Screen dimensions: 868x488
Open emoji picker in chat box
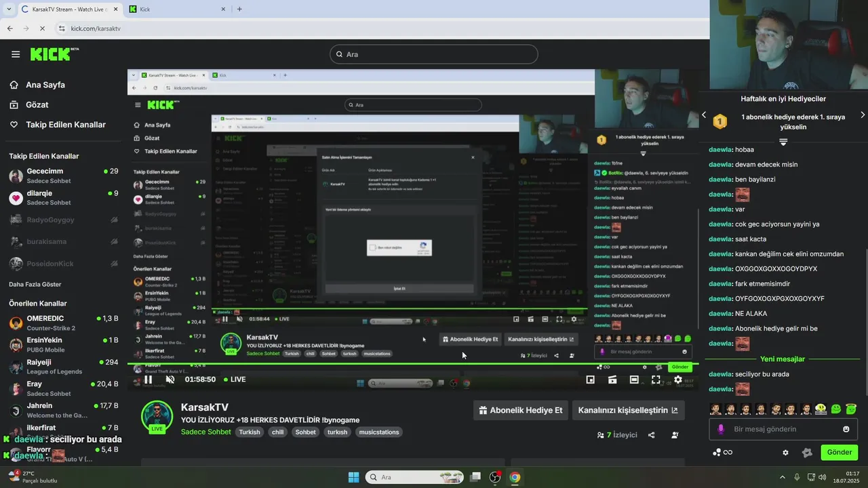coord(846,429)
